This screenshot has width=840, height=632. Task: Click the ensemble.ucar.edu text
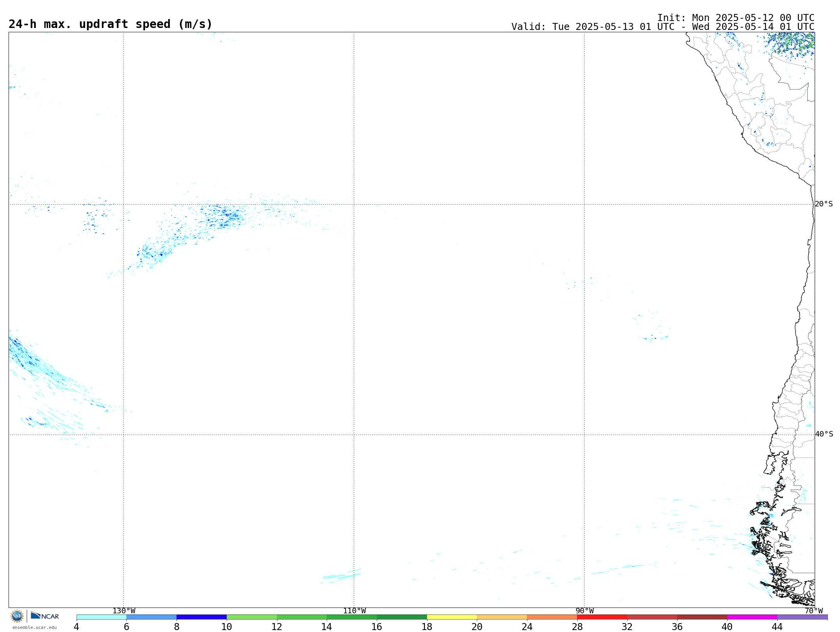[x=35, y=627]
